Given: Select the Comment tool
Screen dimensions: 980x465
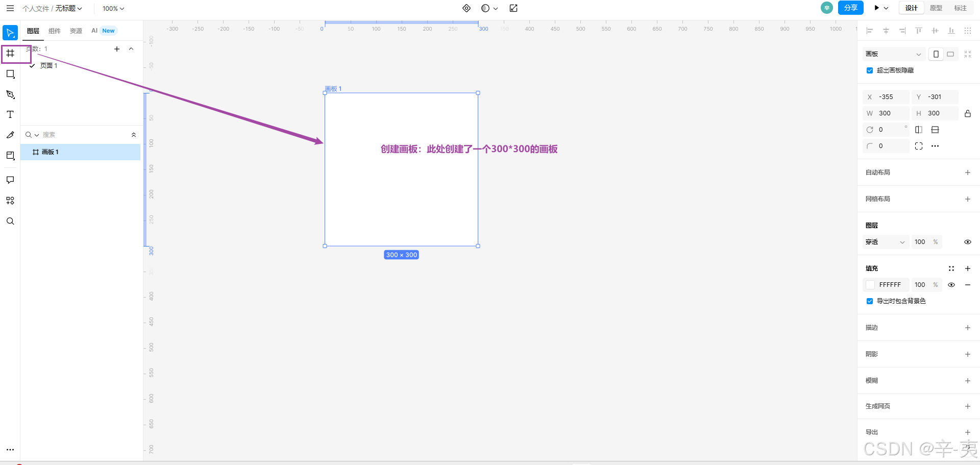Looking at the screenshot, I should pyautogui.click(x=10, y=180).
